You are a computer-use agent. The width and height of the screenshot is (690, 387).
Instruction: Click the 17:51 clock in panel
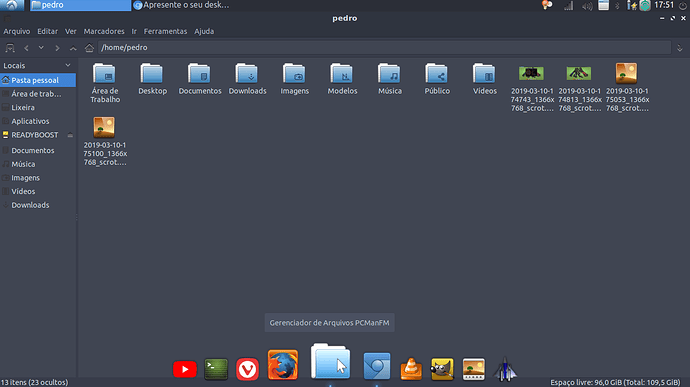(x=664, y=5)
